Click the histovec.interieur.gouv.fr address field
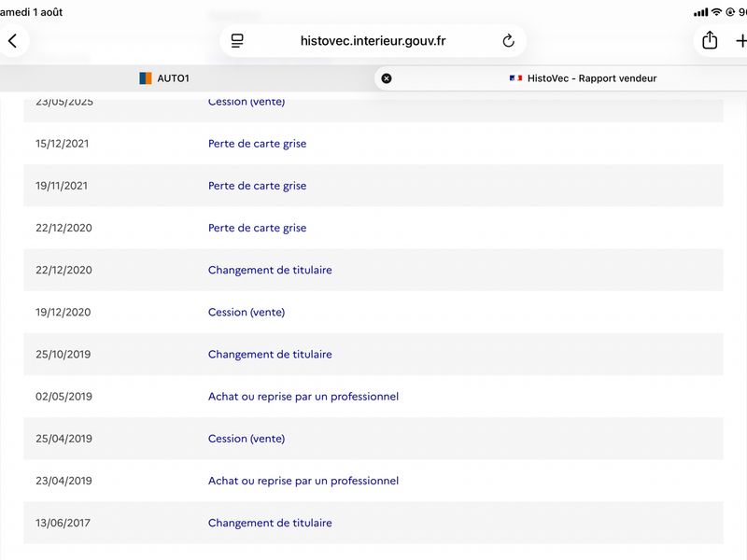747x560 pixels. click(373, 41)
